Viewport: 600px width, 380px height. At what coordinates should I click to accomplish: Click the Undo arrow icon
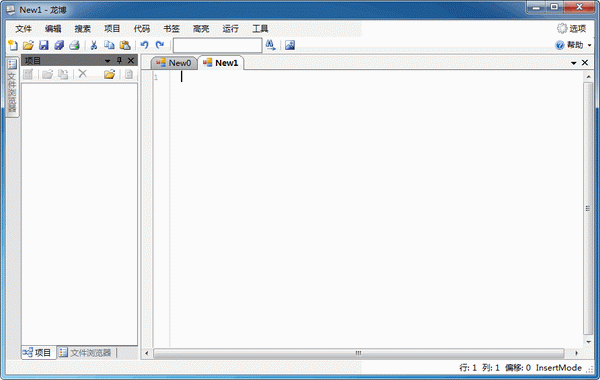pos(144,45)
